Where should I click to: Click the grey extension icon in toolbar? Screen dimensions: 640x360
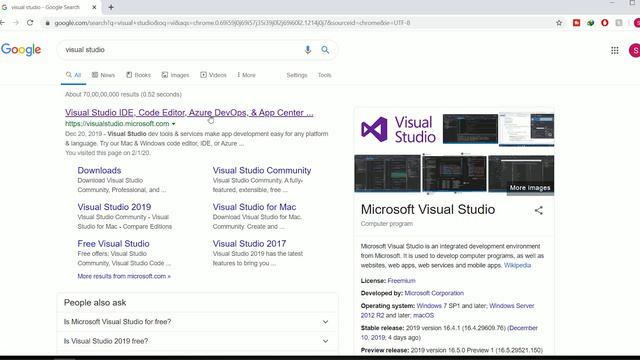619,23
